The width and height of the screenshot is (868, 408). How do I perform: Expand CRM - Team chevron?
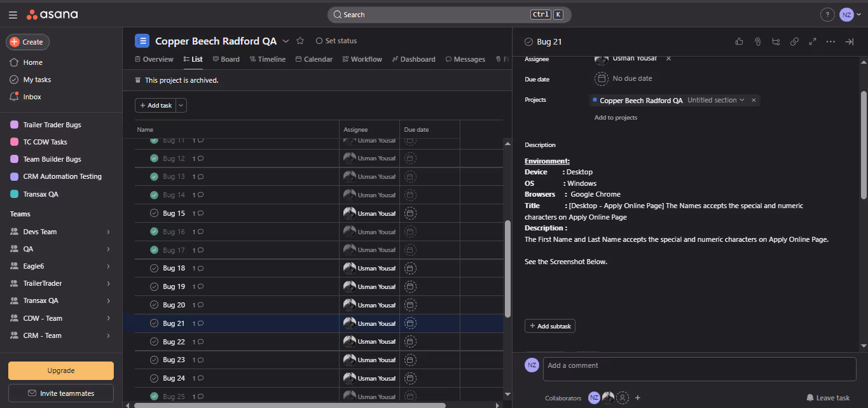(x=108, y=335)
